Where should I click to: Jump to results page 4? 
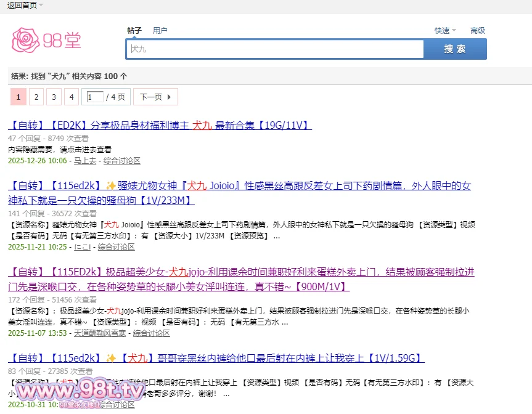(x=72, y=97)
